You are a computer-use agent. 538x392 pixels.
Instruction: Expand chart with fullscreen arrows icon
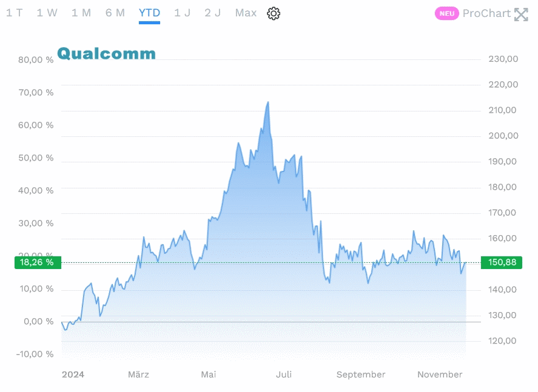[521, 14]
